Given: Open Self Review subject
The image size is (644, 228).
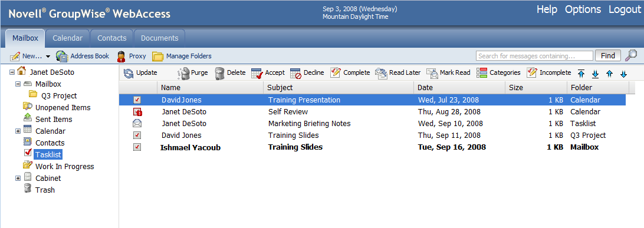Looking at the screenshot, I should point(288,111).
